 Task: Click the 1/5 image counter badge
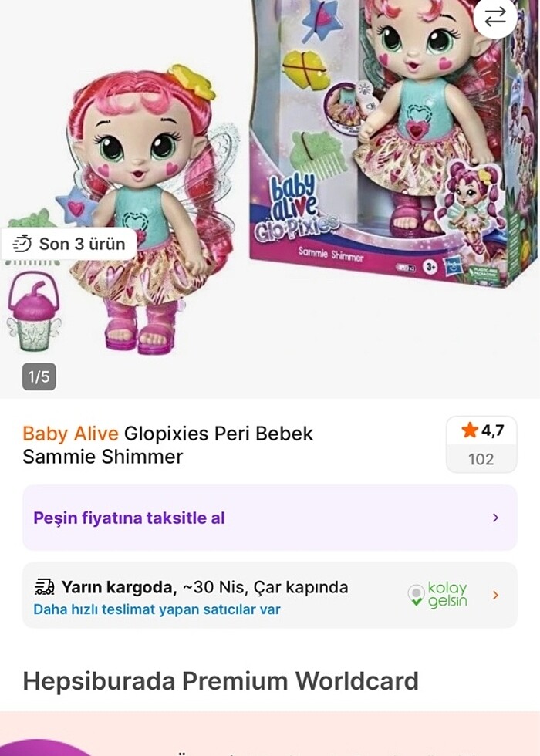click(39, 376)
